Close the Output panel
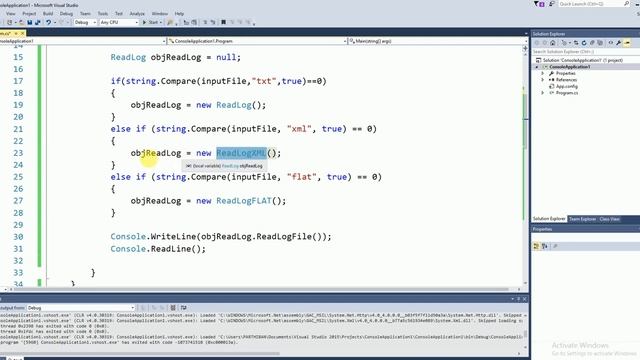Screen dimensions: 640x360 [524, 299]
